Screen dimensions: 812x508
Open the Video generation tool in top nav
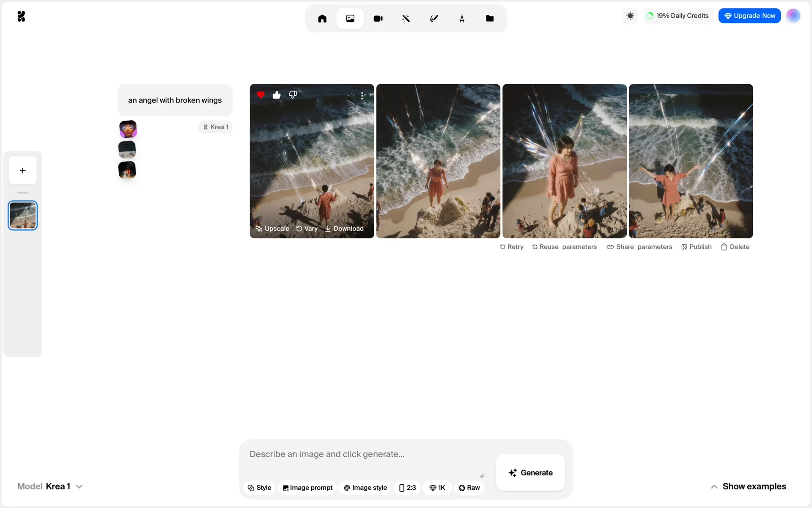tap(378, 19)
